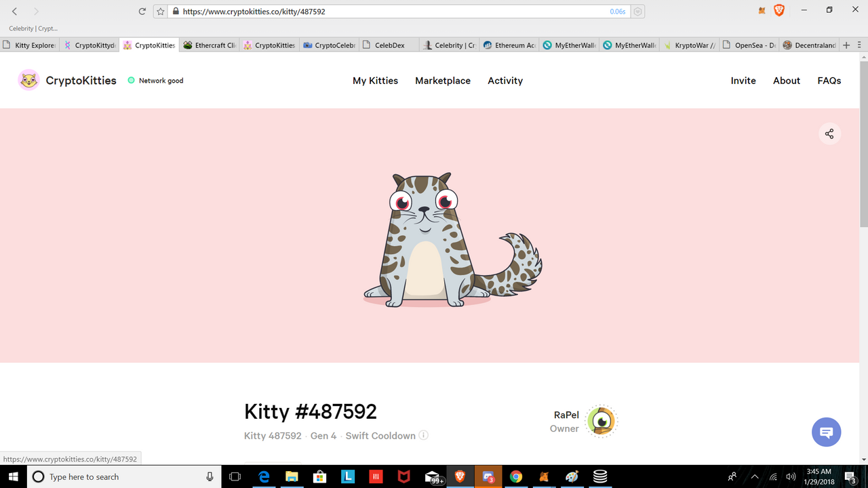Open Brave browser icon in taskbar
868x488 pixels.
coord(460,476)
